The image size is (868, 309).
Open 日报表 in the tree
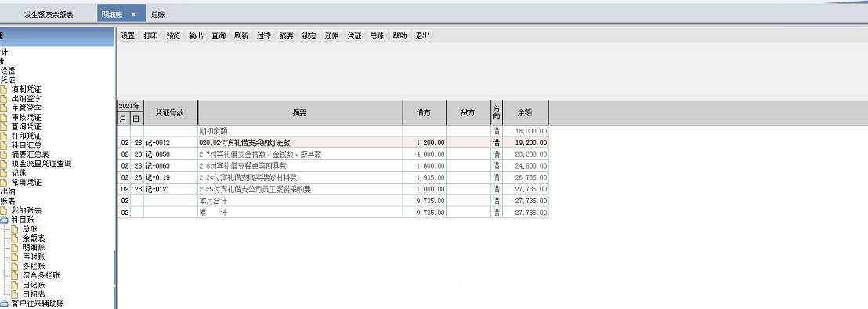click(x=34, y=294)
